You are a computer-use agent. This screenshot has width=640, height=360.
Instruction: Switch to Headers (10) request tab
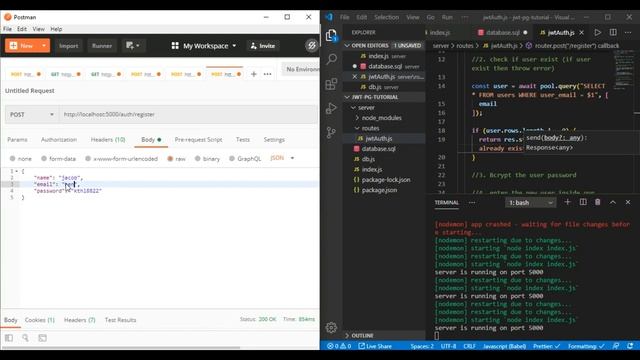[108, 140]
